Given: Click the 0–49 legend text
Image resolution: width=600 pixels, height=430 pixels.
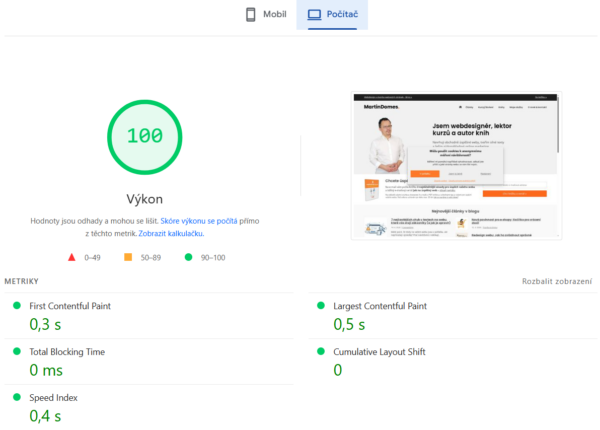Looking at the screenshot, I should (92, 258).
